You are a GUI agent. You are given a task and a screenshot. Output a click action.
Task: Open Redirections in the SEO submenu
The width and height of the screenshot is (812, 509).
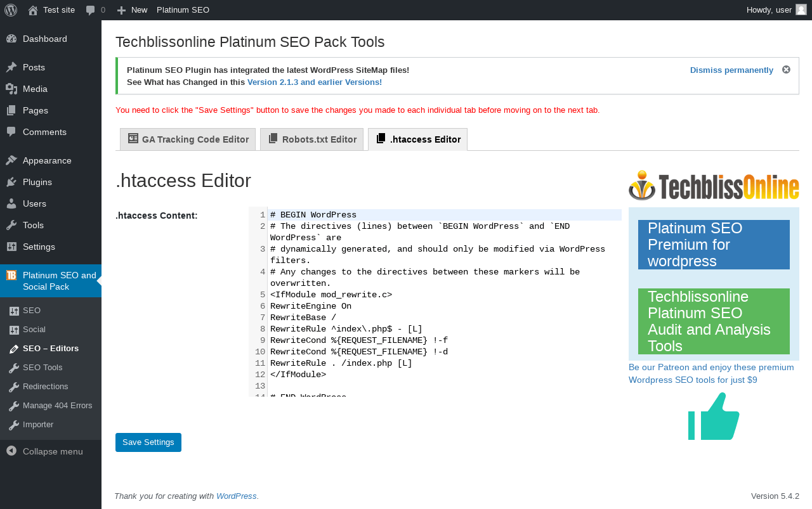coord(45,387)
